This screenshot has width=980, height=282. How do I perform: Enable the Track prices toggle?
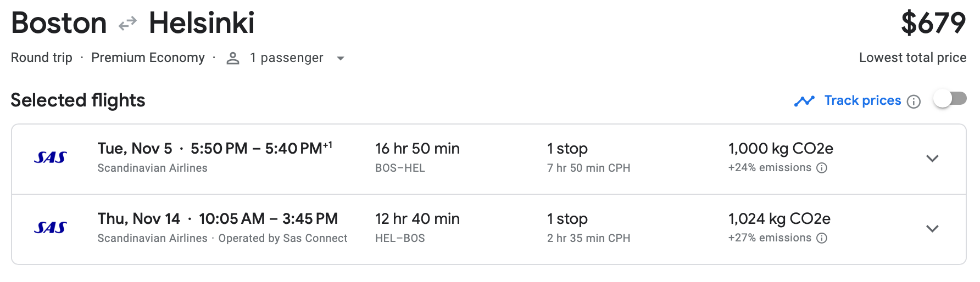point(950,99)
